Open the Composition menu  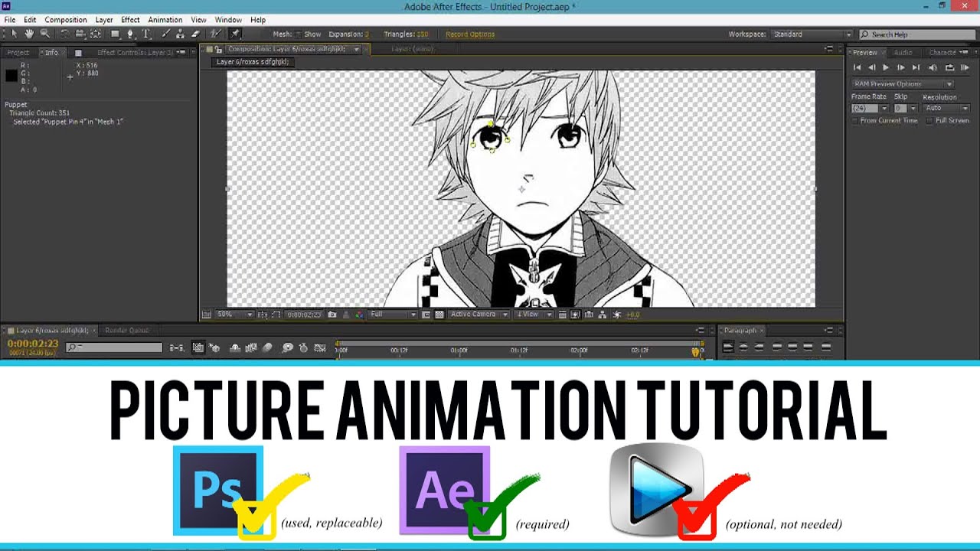[66, 20]
